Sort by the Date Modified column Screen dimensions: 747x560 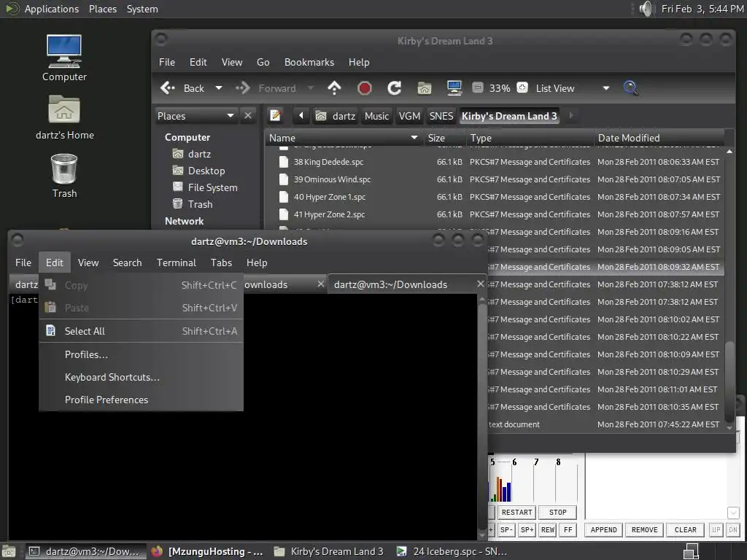pos(659,138)
